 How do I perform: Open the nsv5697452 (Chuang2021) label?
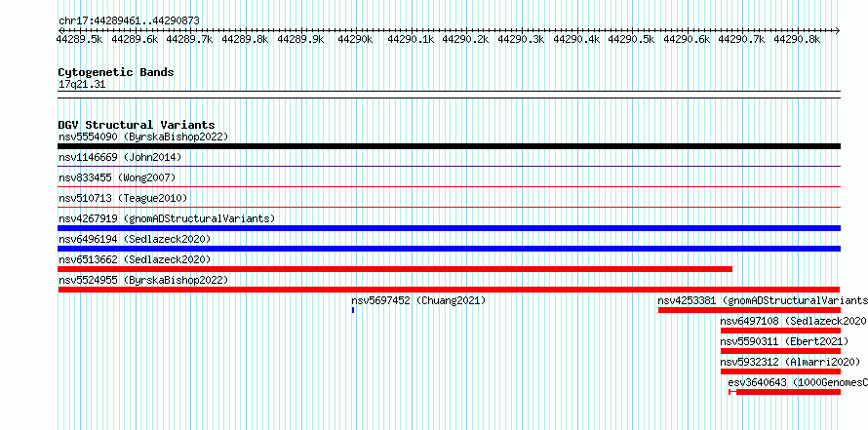418,300
